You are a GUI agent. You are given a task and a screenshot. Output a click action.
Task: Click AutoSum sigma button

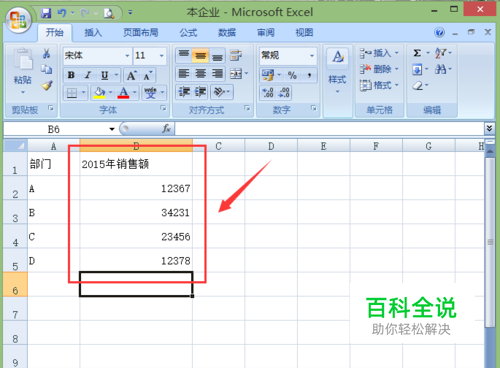(417, 53)
